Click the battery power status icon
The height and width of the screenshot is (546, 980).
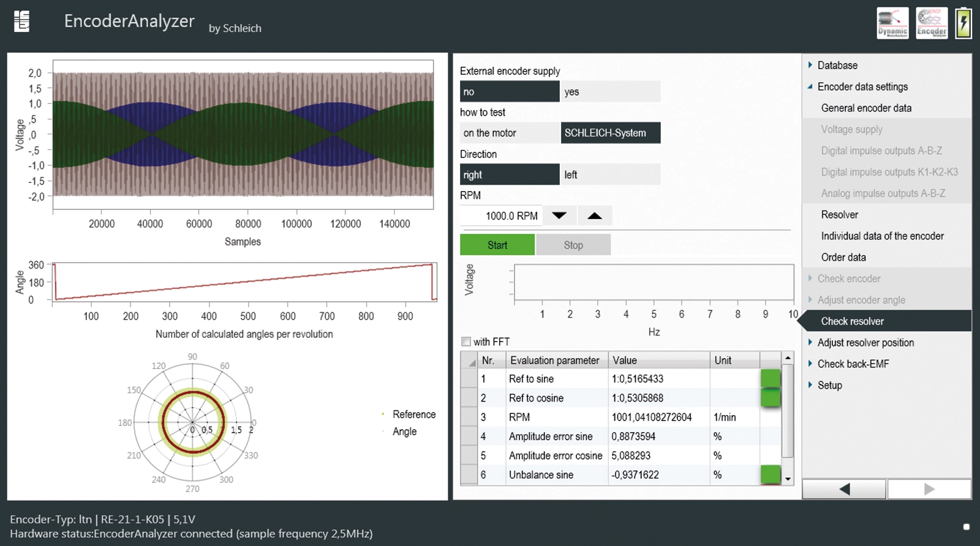click(x=963, y=23)
